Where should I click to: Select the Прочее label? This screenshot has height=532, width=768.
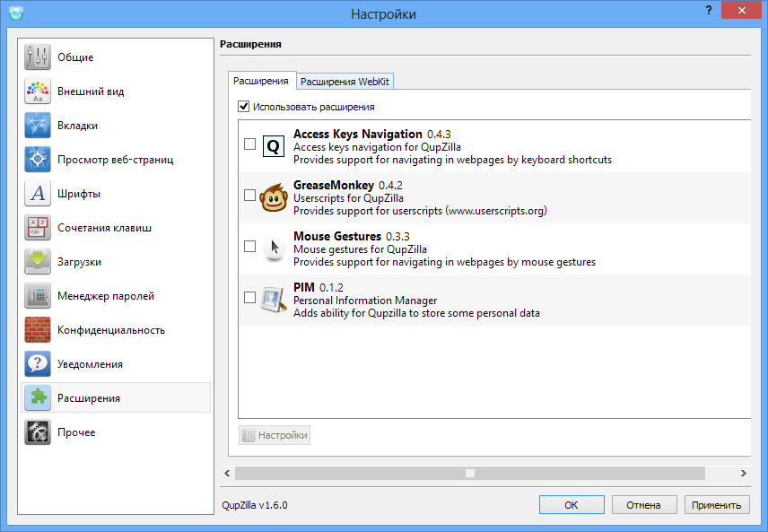click(76, 432)
